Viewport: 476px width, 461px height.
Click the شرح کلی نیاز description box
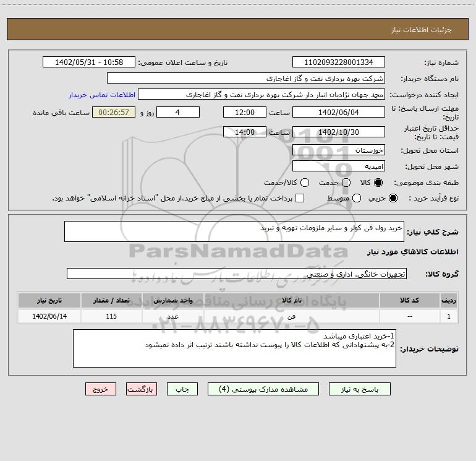(x=234, y=231)
